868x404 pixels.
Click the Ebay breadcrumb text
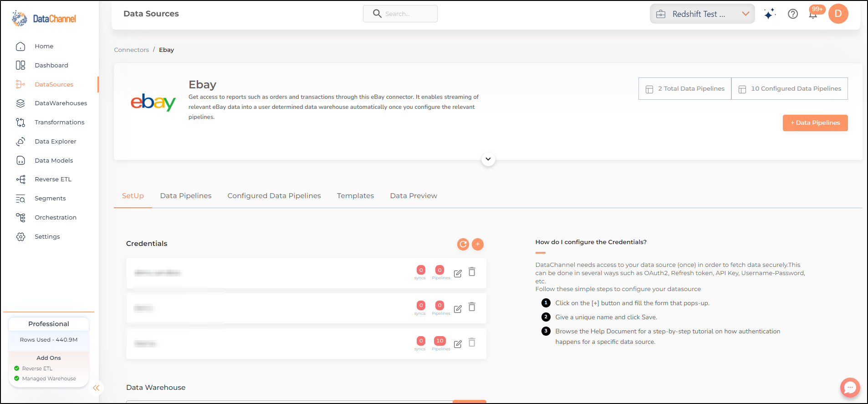click(167, 50)
